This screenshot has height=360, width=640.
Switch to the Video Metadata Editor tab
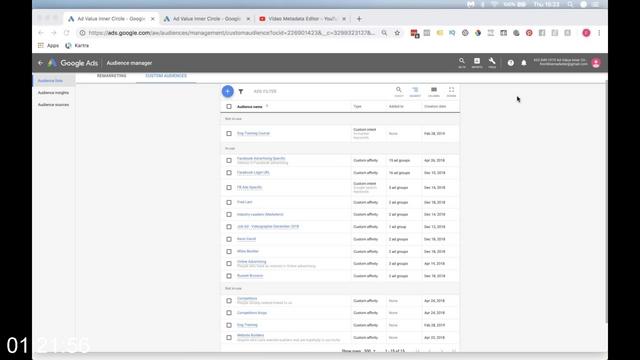(302, 19)
